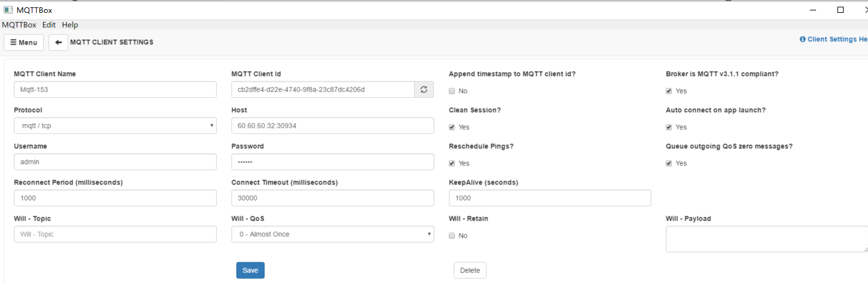868x283 pixels.
Task: Uncheck Broker is MQTT v3.1.1 compliant
Action: point(669,91)
